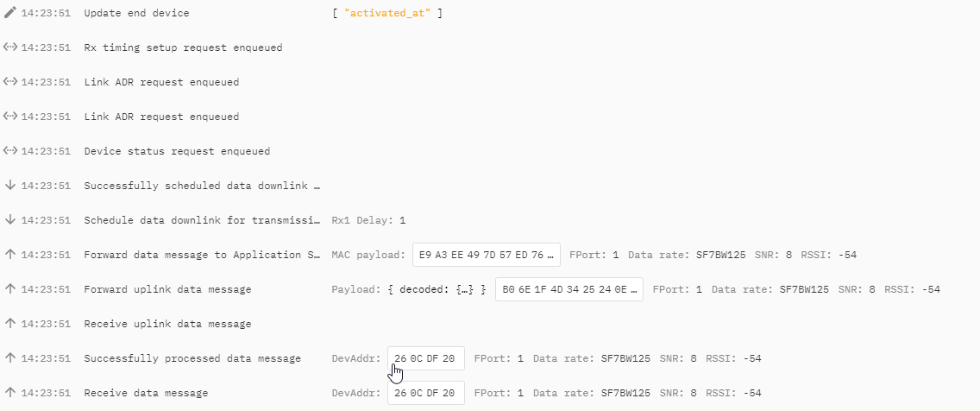Click DevAddr box in the Receive data message row
The image size is (980, 411).
tap(425, 393)
